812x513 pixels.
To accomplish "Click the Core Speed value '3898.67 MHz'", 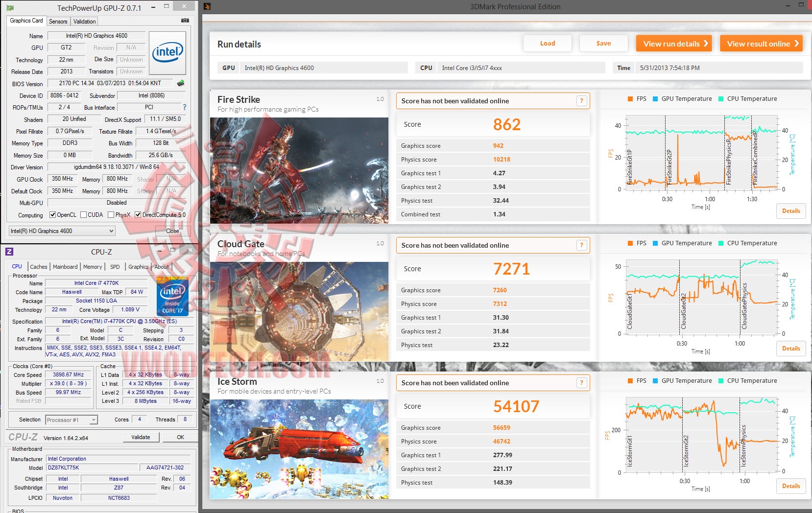I will tap(68, 374).
